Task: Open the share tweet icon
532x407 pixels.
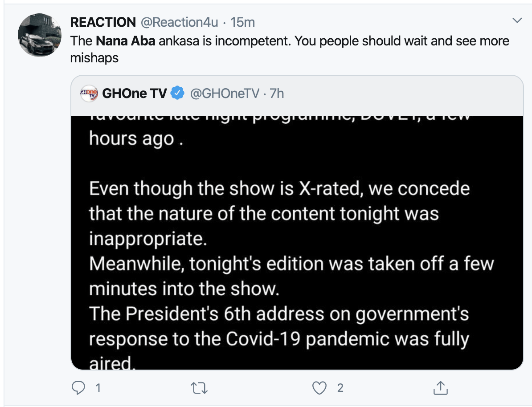Action: click(440, 388)
